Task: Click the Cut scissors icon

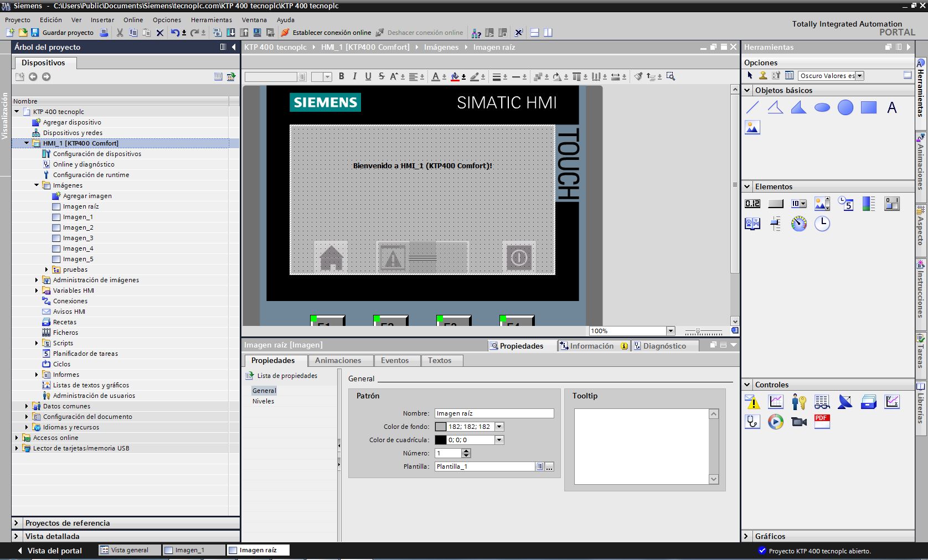Action: (120, 33)
